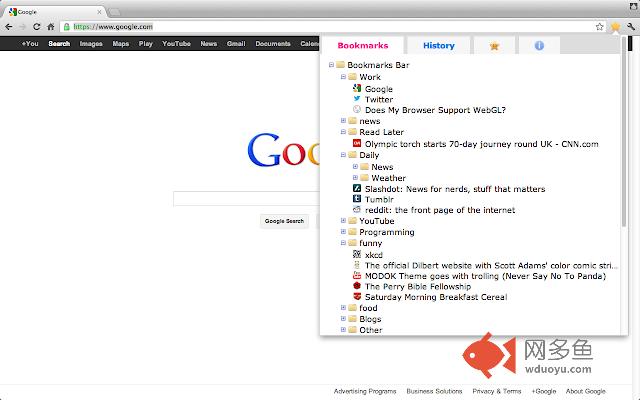The width and height of the screenshot is (640, 400).
Task: Open YouTube in Google top bar
Action: tap(176, 43)
